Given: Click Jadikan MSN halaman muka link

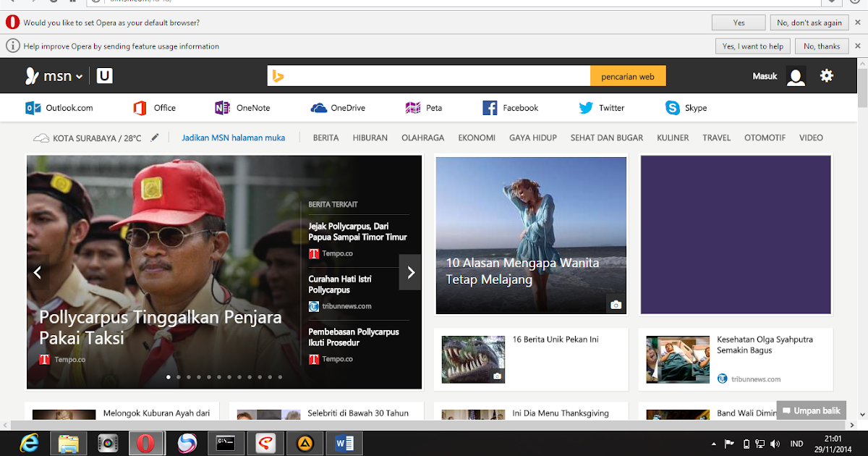Looking at the screenshot, I should point(233,138).
